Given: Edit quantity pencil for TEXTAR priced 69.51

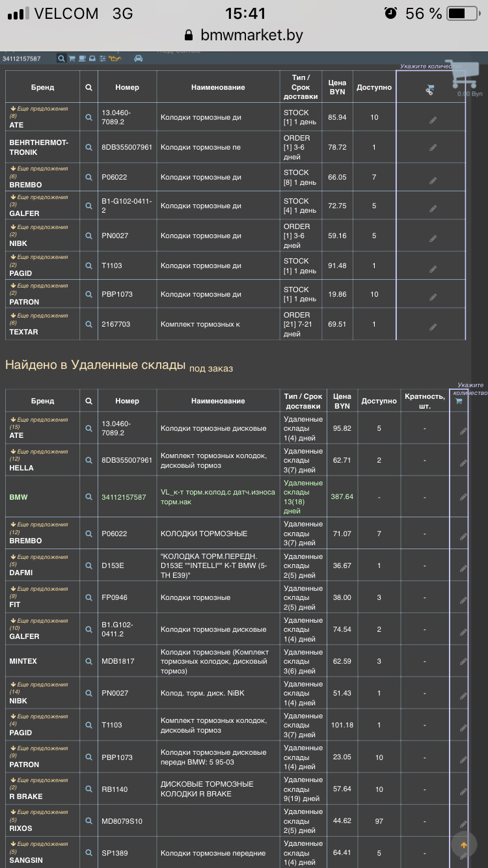Looking at the screenshot, I should 433,326.
